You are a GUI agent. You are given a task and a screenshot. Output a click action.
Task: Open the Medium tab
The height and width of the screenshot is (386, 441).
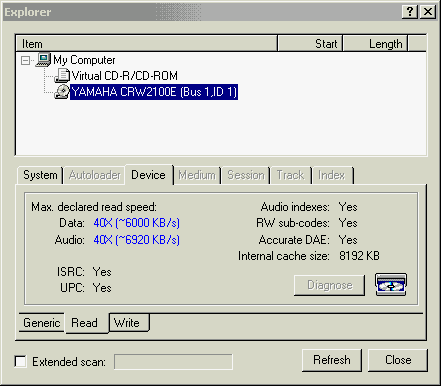(x=197, y=175)
